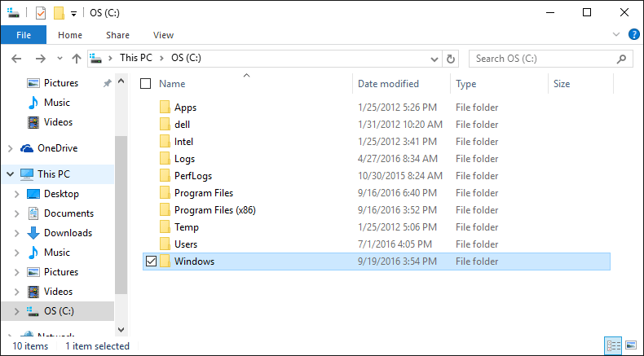This screenshot has width=644, height=356.
Task: Click the drive icon in address bar
Action: 95,58
